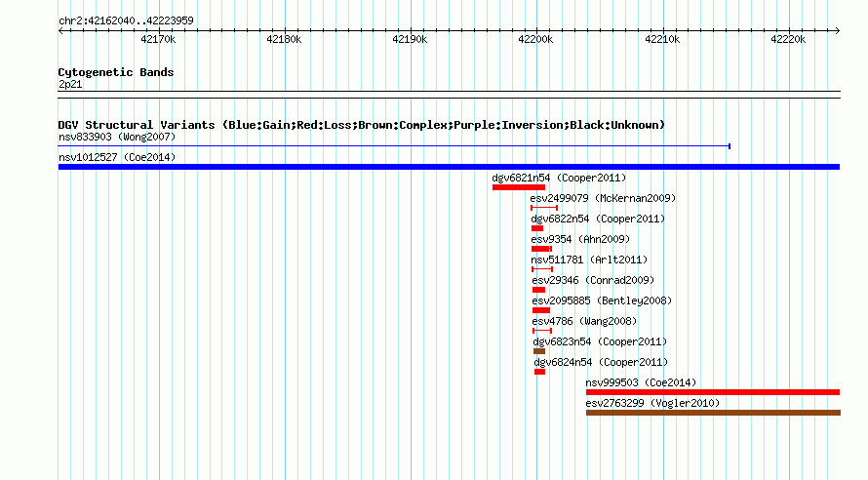
Task: Click the nsv1012527 (Coe2014) label
Action: pyautogui.click(x=117, y=157)
